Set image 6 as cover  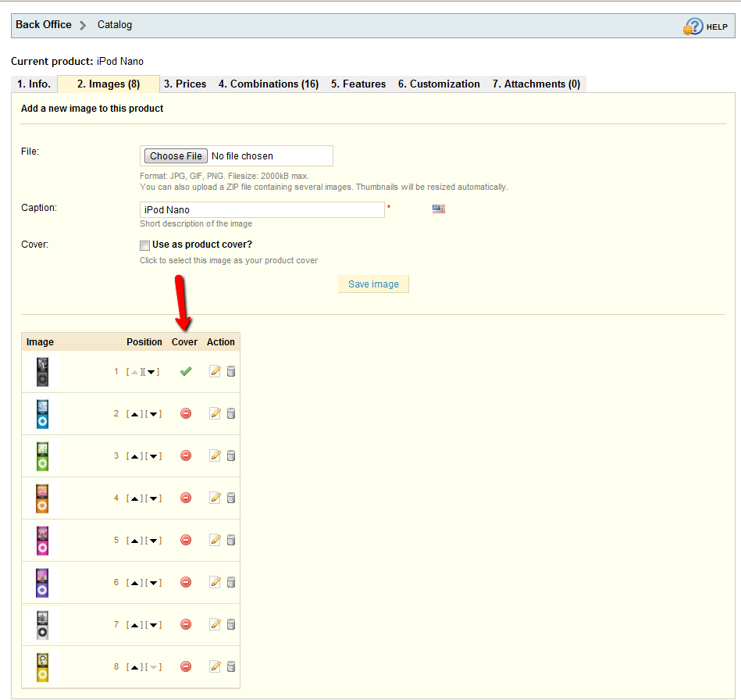186,582
